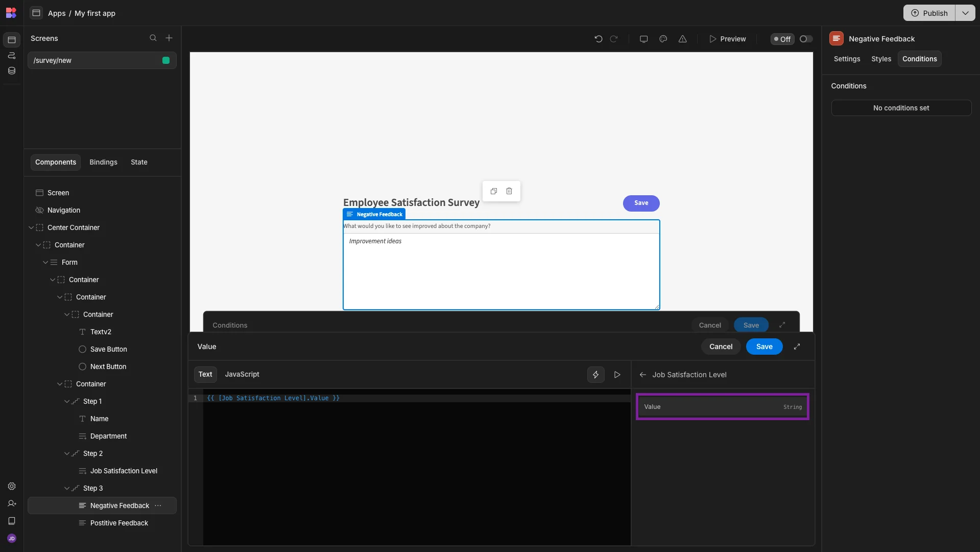The image size is (980, 552).
Task: Open app settings gear icon
Action: pyautogui.click(x=12, y=486)
